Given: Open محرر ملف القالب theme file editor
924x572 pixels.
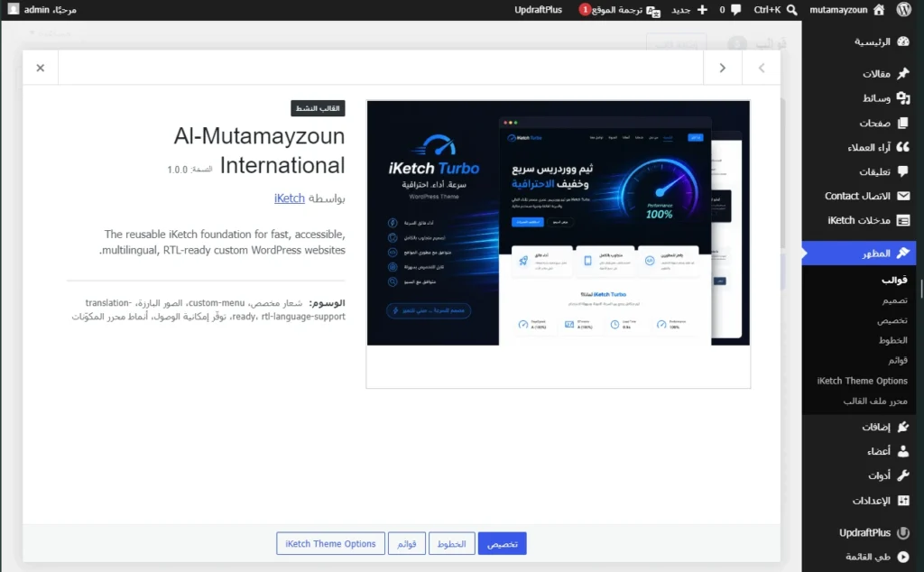Looking at the screenshot, I should point(875,401).
